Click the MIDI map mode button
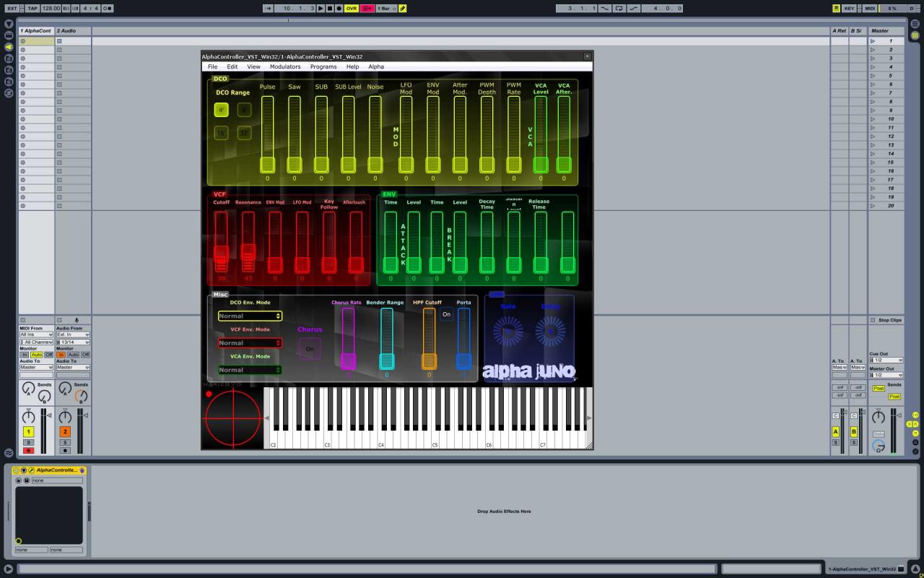Image resolution: width=924 pixels, height=578 pixels. (870, 8)
